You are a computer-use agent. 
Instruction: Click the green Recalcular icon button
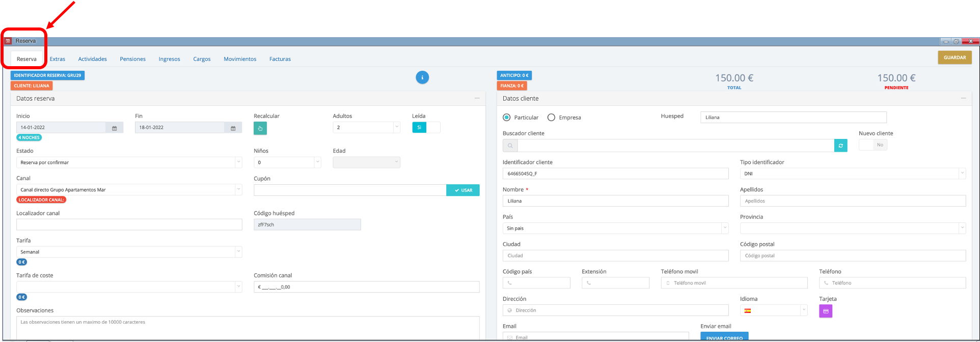click(260, 128)
